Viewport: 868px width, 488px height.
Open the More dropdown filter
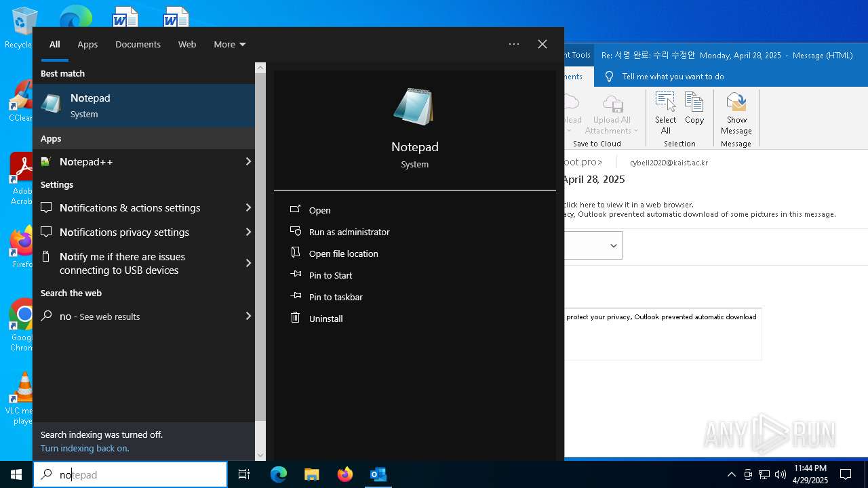click(230, 44)
